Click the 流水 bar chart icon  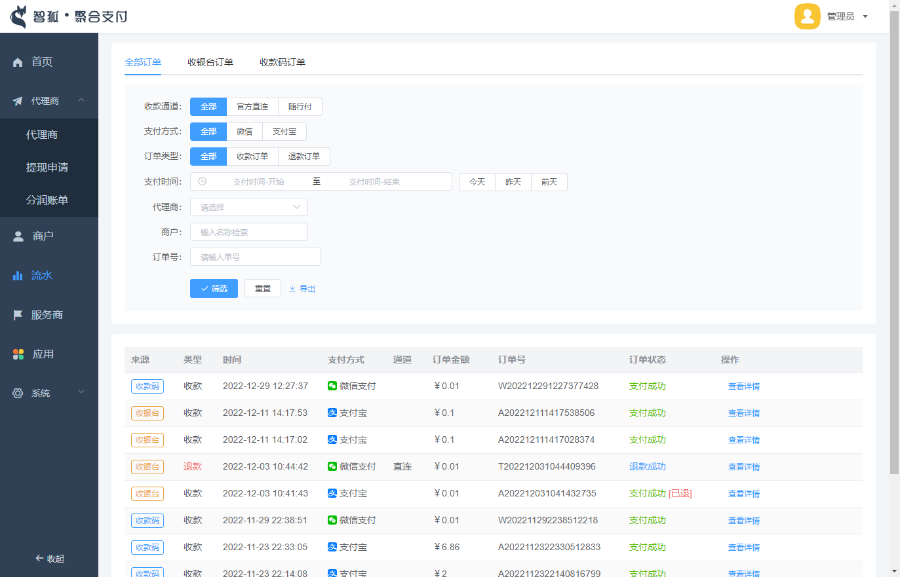coord(18,276)
